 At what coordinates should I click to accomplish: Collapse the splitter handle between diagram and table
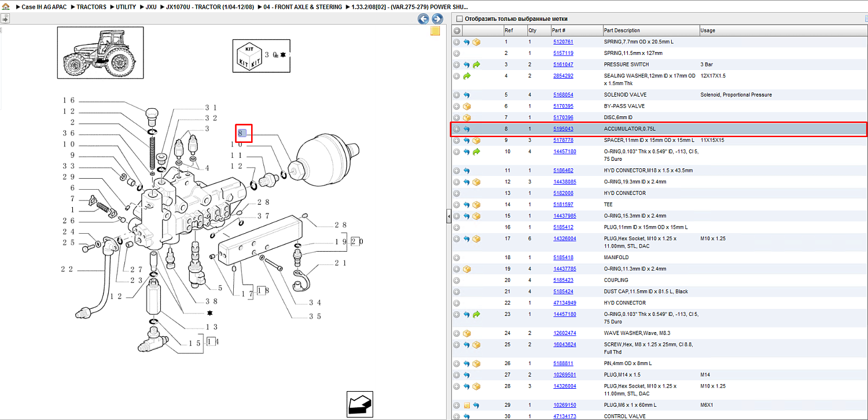(448, 216)
